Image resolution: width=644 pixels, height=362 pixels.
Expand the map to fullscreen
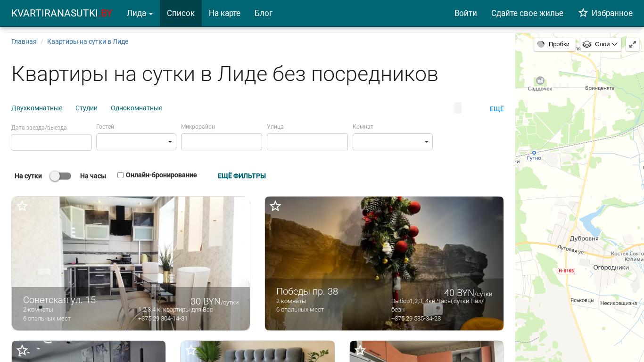tap(633, 44)
